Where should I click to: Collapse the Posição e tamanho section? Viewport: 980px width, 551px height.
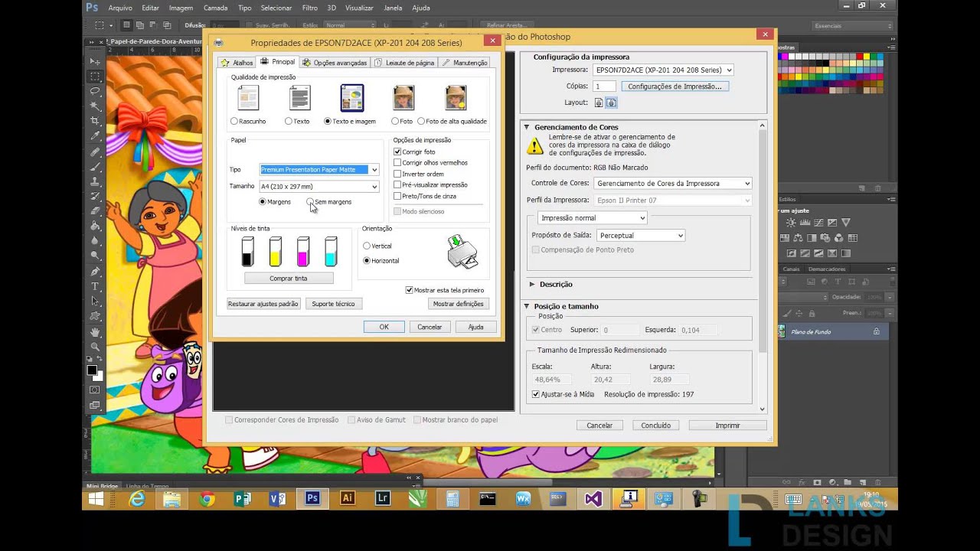point(527,306)
